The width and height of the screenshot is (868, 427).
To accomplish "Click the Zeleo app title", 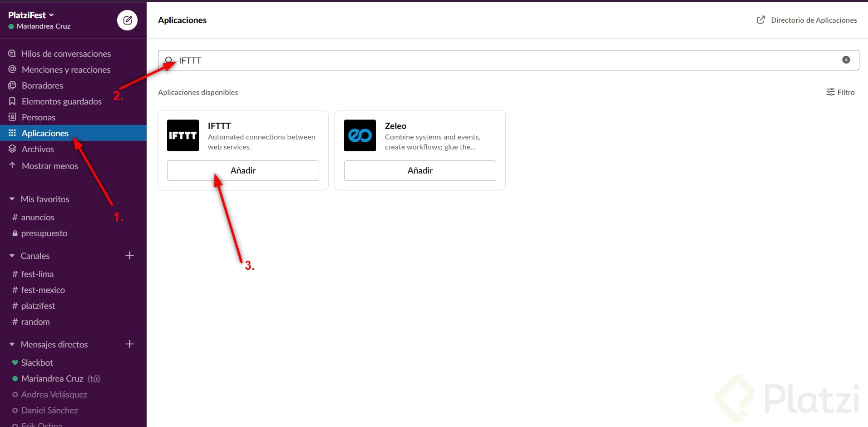I will 395,126.
